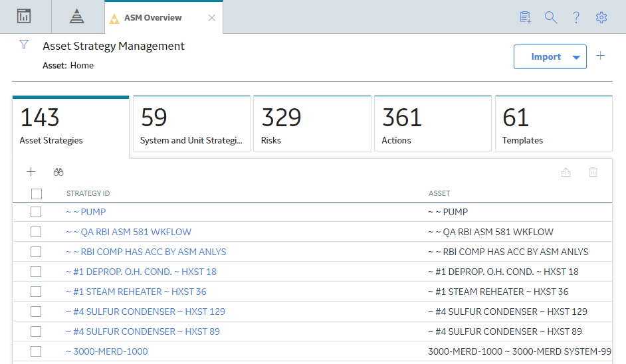Click asset cell RBI COMP HAS ACC BY ASM ANLYS
Viewport: 626px width, 364px height.
508,252
